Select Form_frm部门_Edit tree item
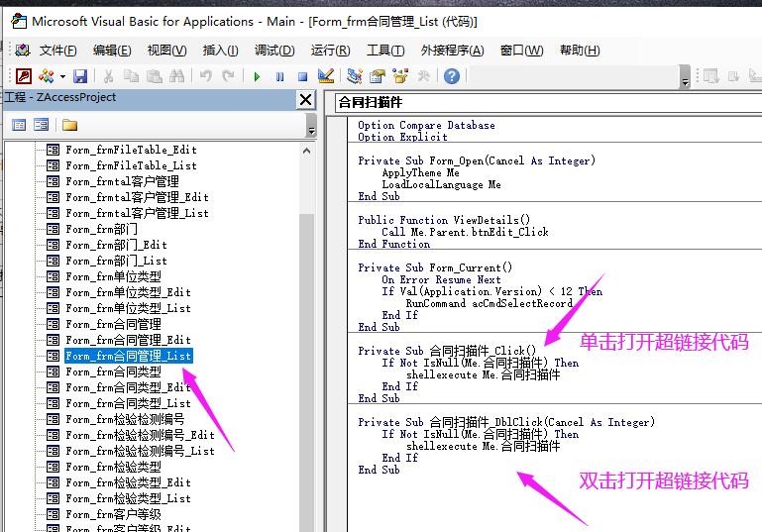The height and width of the screenshot is (532, 762). (117, 245)
